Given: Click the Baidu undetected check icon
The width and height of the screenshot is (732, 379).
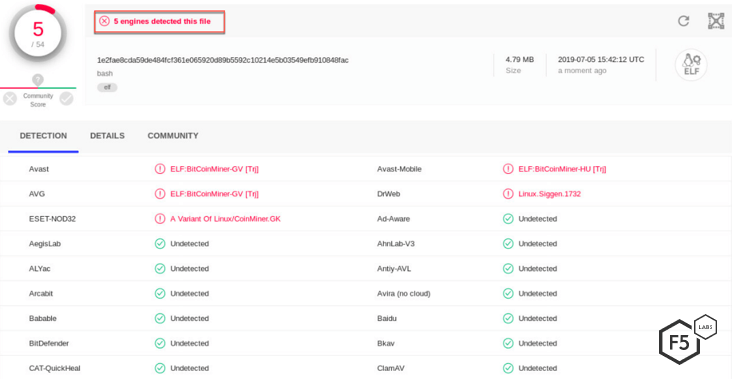Looking at the screenshot, I should point(508,318).
